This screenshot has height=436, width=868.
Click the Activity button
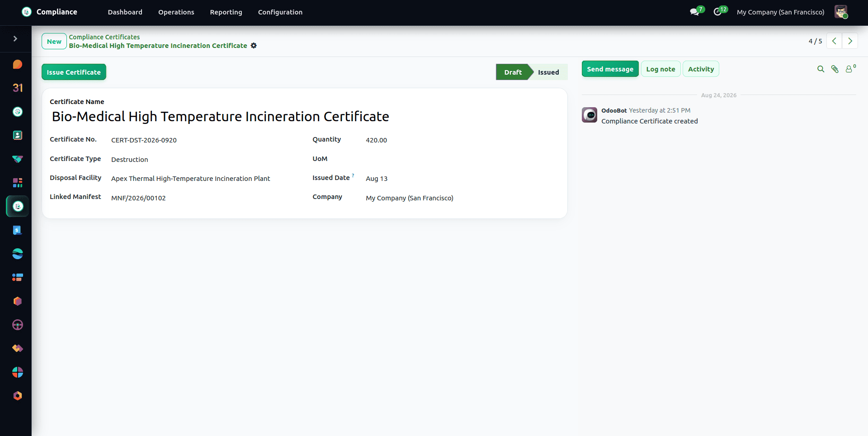[x=701, y=69]
